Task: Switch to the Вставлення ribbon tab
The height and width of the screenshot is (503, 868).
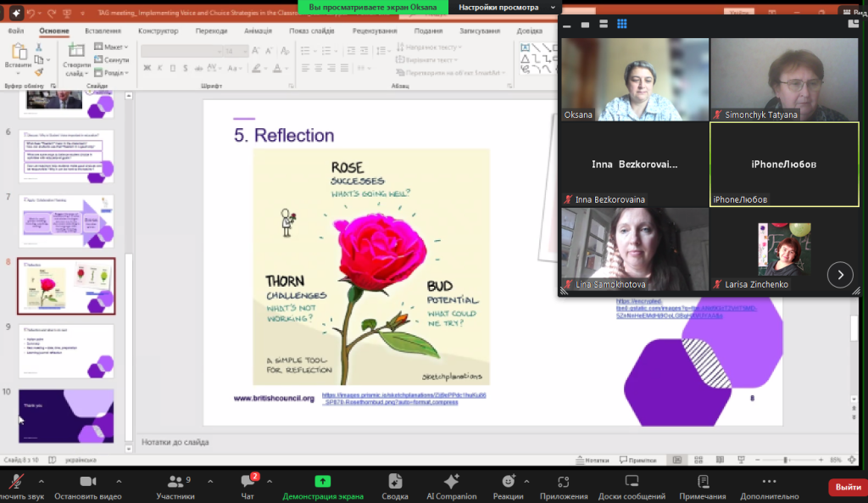Action: pyautogui.click(x=103, y=31)
